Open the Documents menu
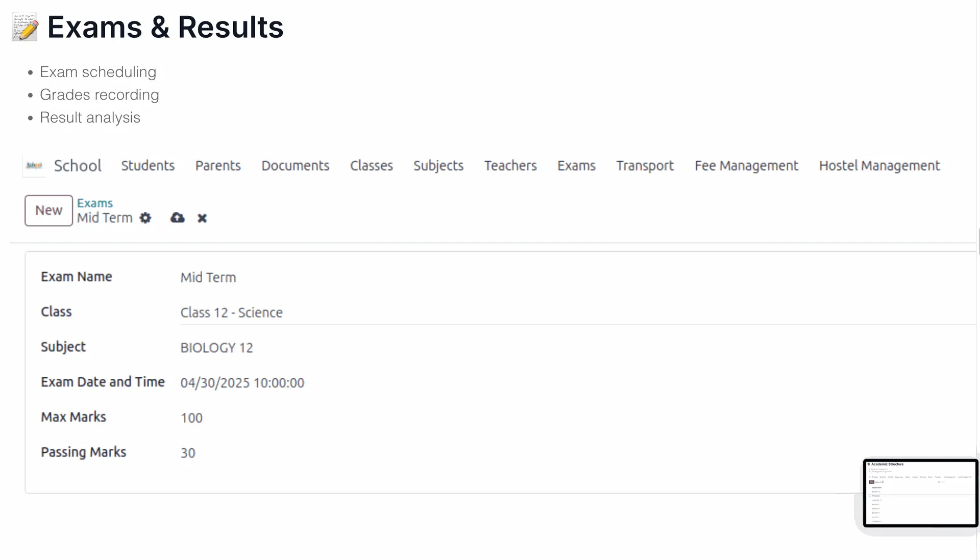 click(296, 166)
